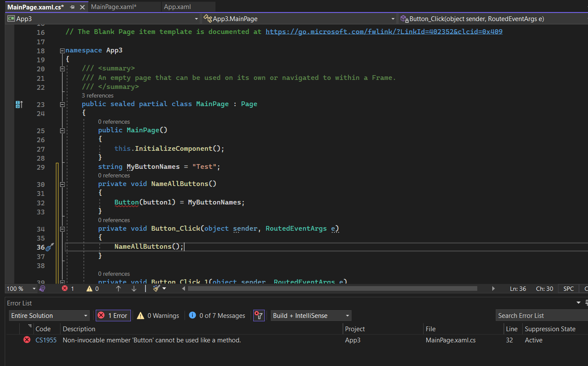Viewport: 588px width, 366px height.
Task: Open the Build + IntelliSense dropdown
Action: (x=311, y=316)
